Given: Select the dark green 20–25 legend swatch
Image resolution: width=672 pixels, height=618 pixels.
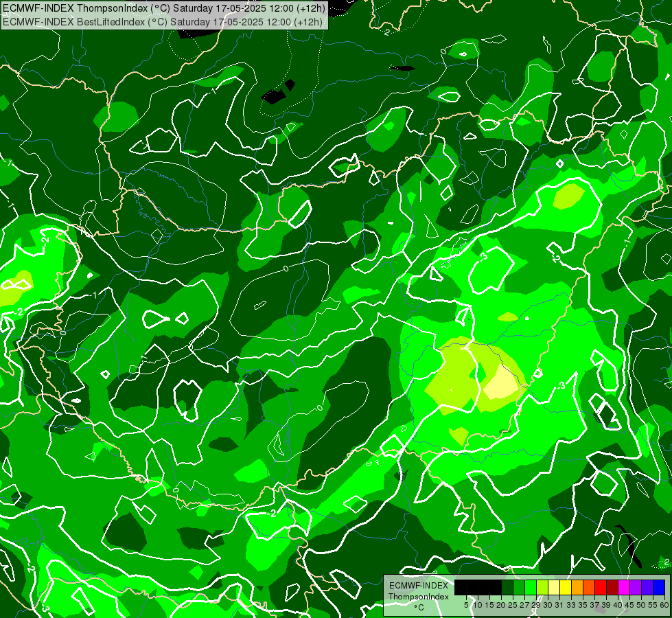Looking at the screenshot, I should tap(507, 588).
